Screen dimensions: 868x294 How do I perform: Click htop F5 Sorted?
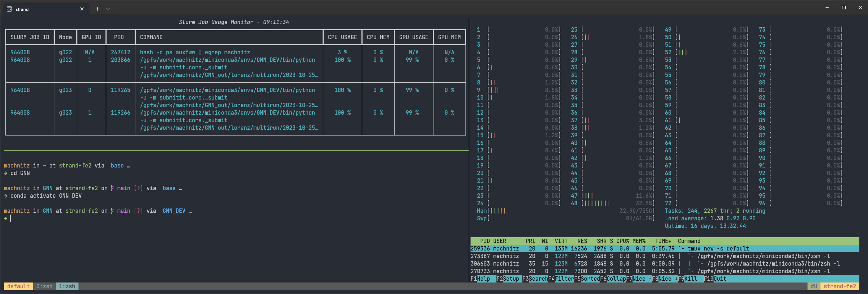[x=587, y=279]
